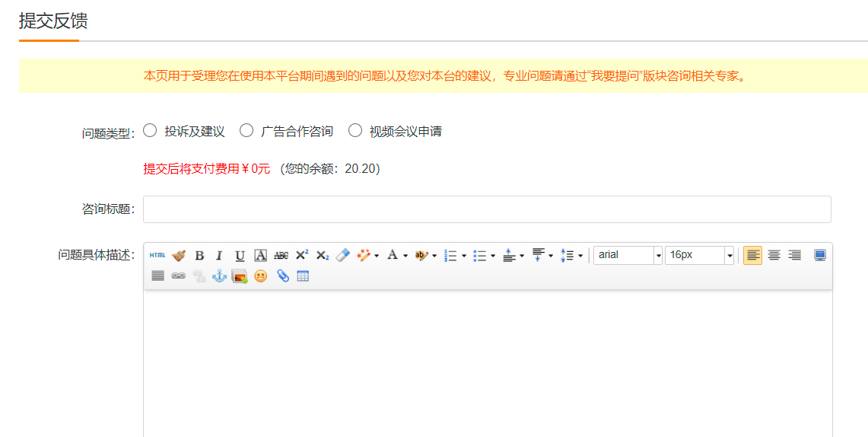Toggle HTML source view in editor
868x437 pixels.
157,256
